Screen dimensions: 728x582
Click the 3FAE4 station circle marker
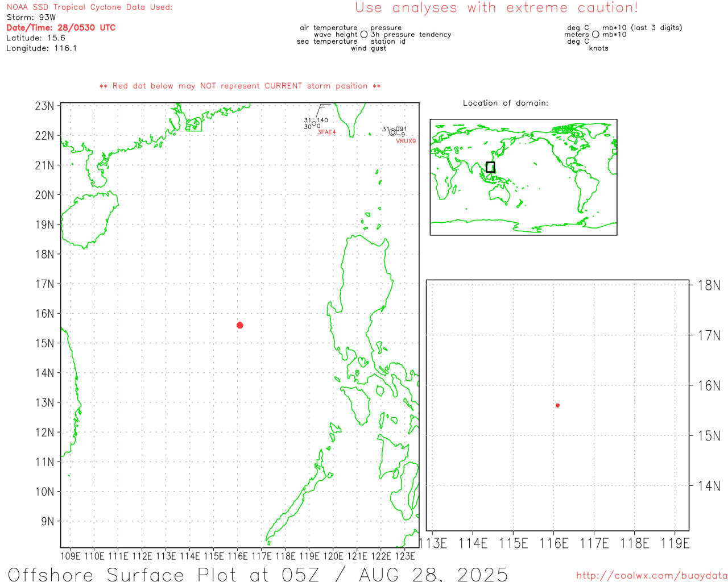(314, 123)
